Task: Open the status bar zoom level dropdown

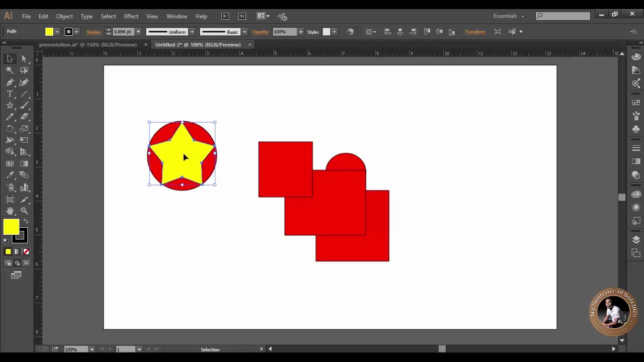Action: (x=92, y=349)
